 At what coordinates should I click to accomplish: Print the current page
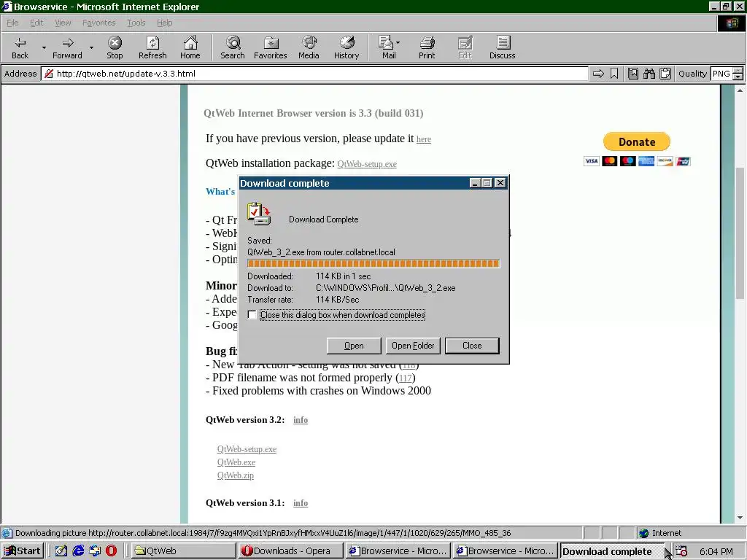point(427,47)
